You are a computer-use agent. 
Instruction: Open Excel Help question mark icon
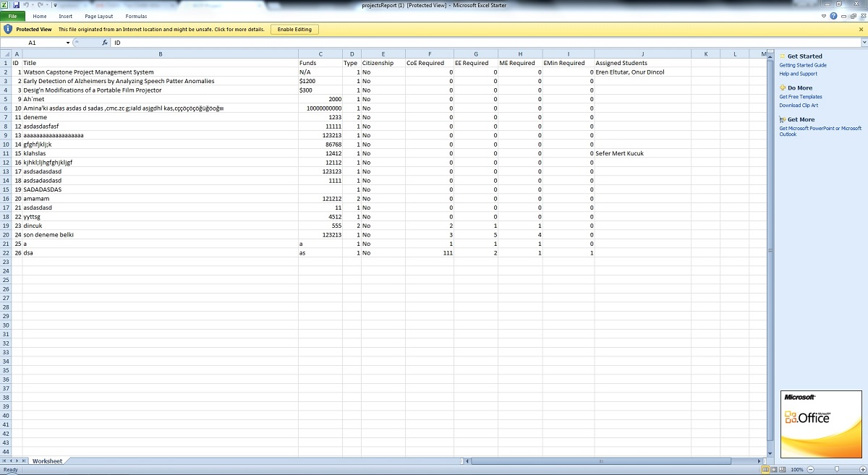point(834,16)
